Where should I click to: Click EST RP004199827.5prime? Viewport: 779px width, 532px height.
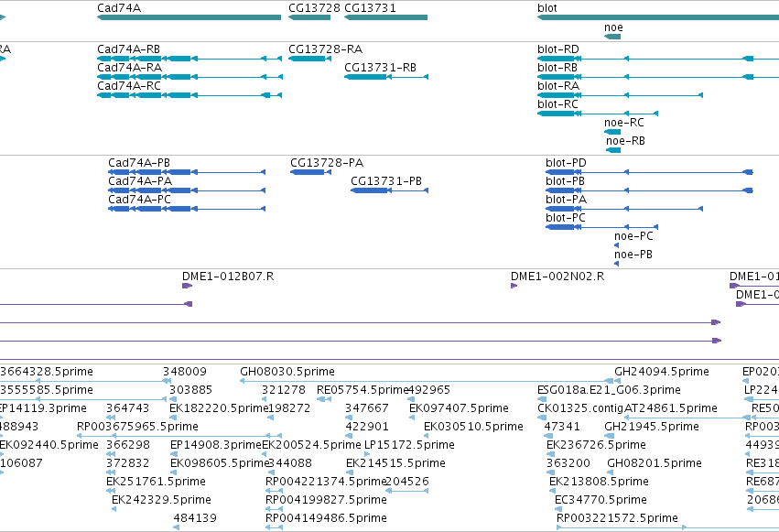[x=327, y=500]
